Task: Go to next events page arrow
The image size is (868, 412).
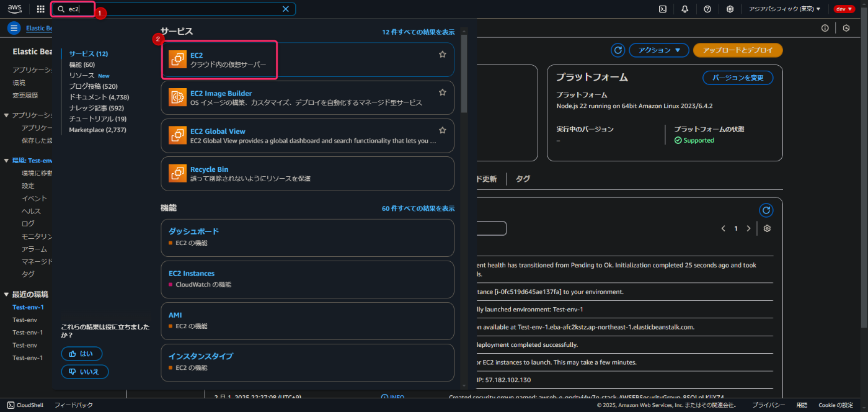Action: 749,228
